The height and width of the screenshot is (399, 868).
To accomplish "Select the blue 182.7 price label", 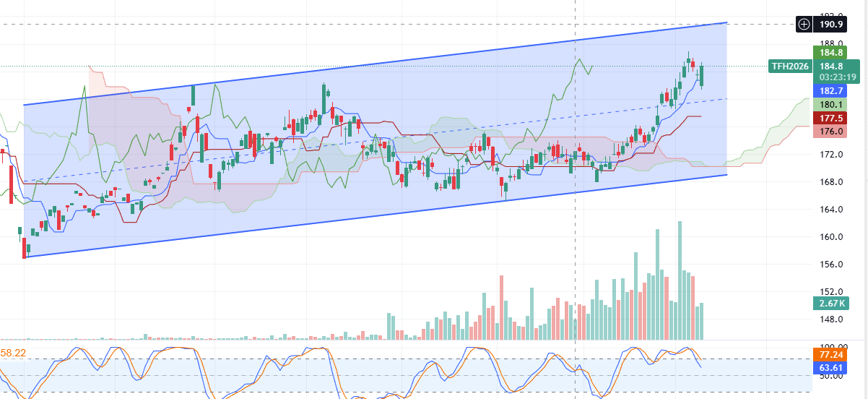I will pos(830,90).
